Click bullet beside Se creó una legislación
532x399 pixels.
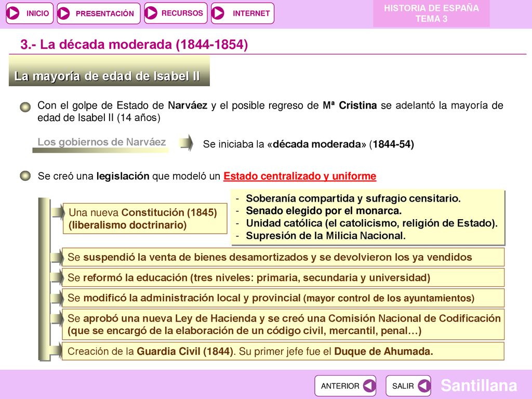pos(25,176)
